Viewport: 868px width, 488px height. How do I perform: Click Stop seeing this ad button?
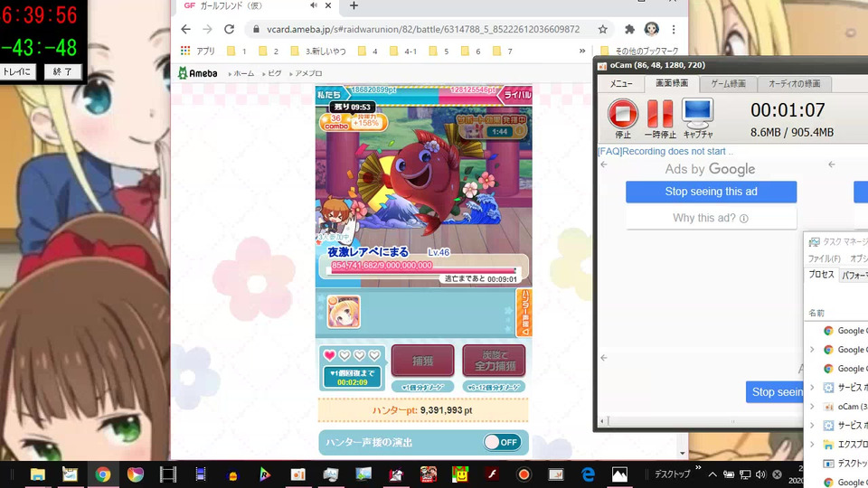click(712, 192)
